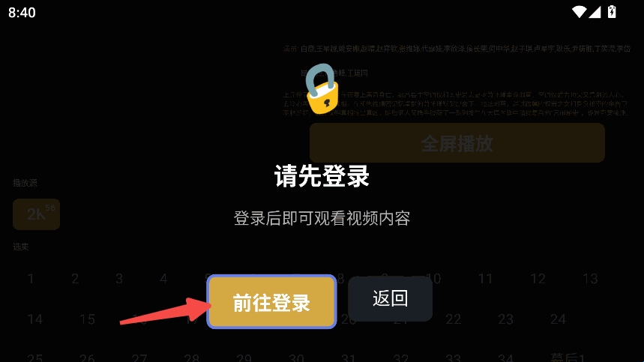The image size is (644, 362).
Task: Tap the battery indicator icon
Action: [612, 12]
